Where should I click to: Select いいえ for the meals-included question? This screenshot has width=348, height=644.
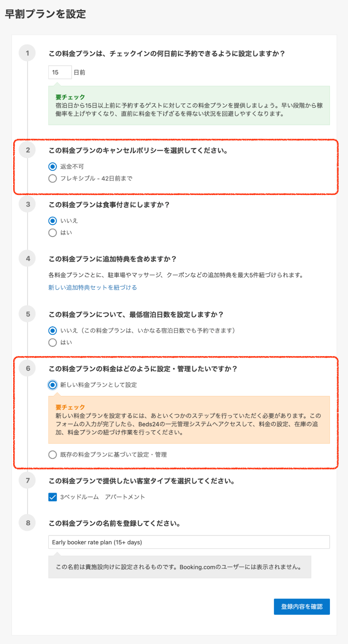tap(53, 221)
